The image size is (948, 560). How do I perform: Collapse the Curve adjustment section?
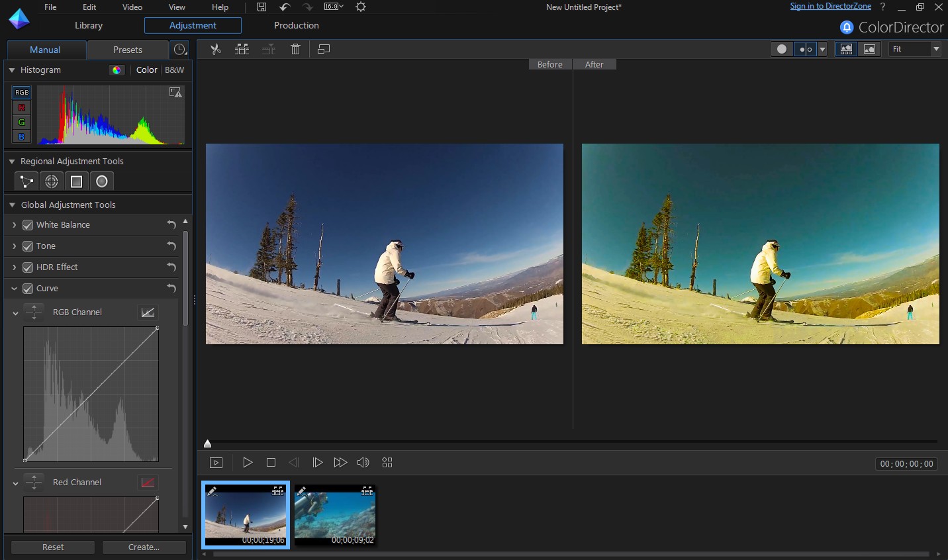point(15,289)
